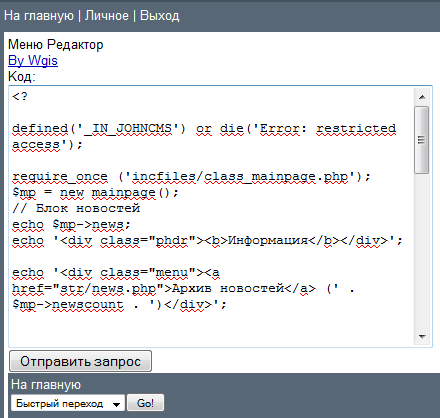
Task: Click the dropdown arrow of Быстрый переход
Action: pyautogui.click(x=116, y=404)
